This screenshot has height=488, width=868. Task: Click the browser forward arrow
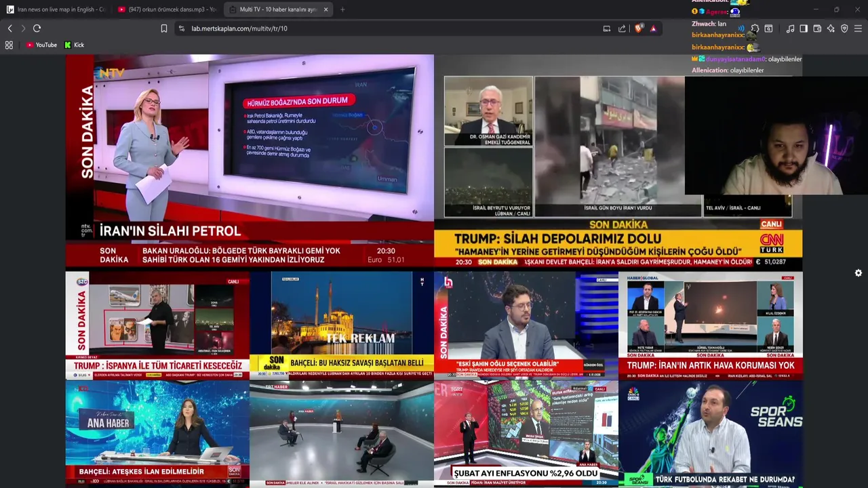tap(23, 28)
